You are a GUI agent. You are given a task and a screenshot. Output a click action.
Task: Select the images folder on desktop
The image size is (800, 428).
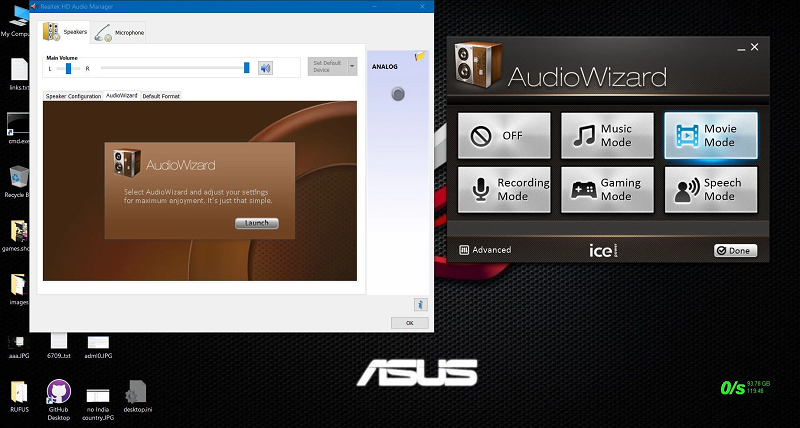18,289
